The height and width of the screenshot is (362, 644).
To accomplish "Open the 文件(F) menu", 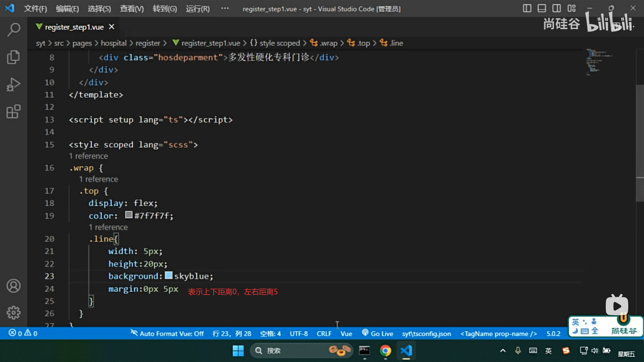I will point(35,9).
